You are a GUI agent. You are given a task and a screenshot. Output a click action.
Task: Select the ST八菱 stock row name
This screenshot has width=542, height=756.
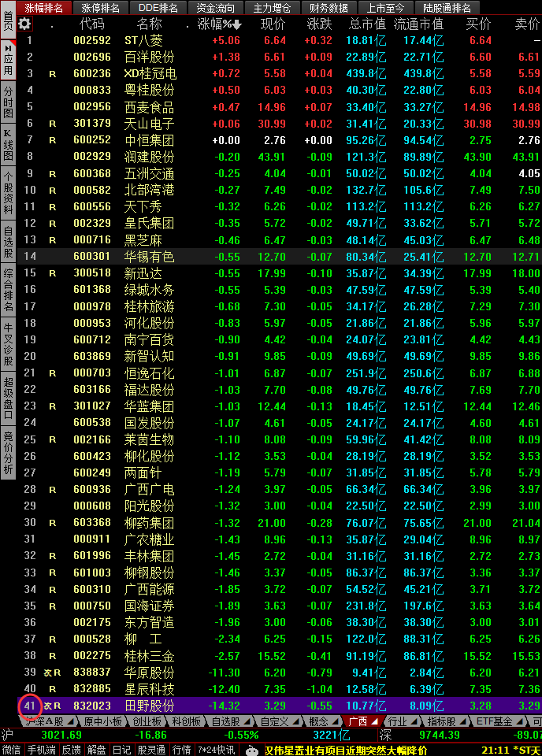point(143,41)
